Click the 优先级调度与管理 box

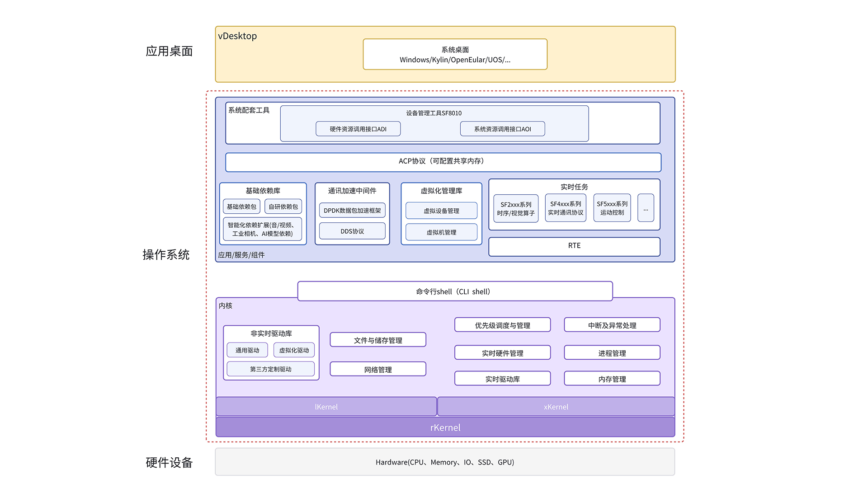502,325
